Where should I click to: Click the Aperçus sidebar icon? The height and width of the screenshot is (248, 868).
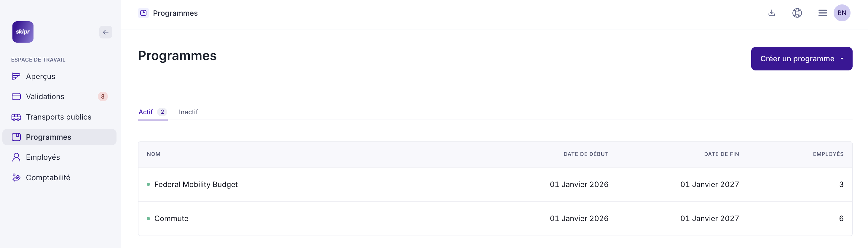(x=16, y=76)
